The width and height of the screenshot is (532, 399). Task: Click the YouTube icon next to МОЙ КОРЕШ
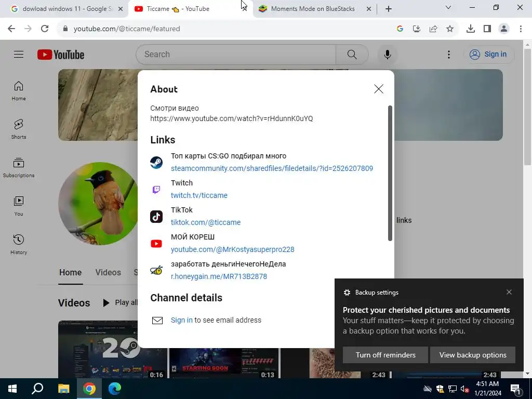point(156,243)
